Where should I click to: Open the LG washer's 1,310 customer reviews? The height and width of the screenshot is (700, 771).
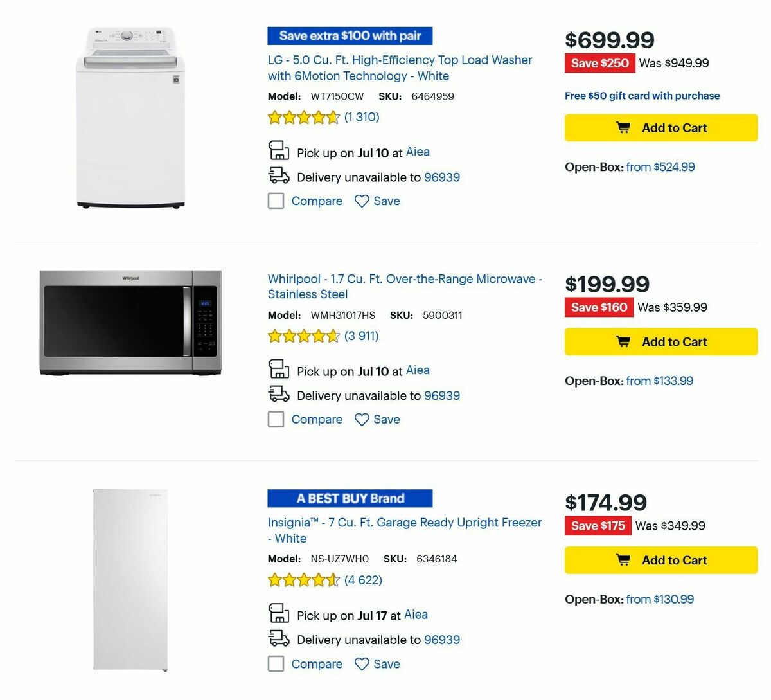360,117
